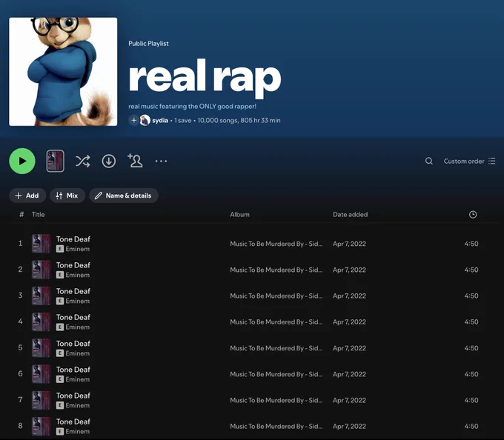Click Apr 7, 2022 date in row 6

[349, 374]
